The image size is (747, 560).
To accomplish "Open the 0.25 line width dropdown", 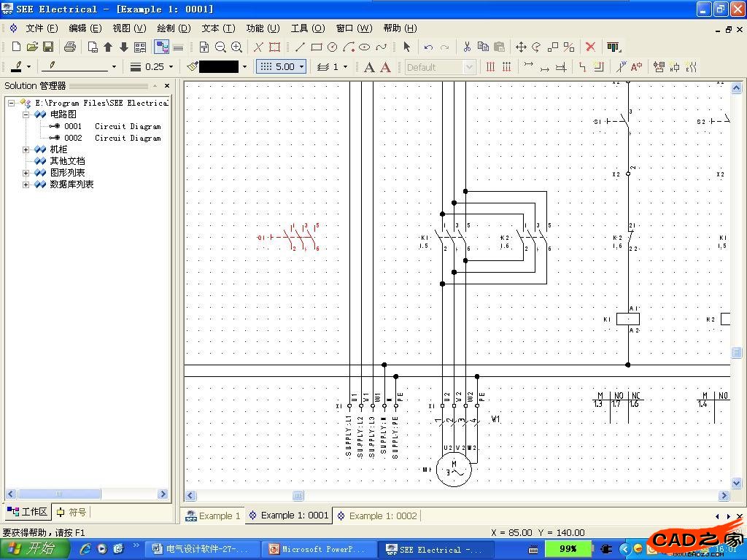I will 171,66.
